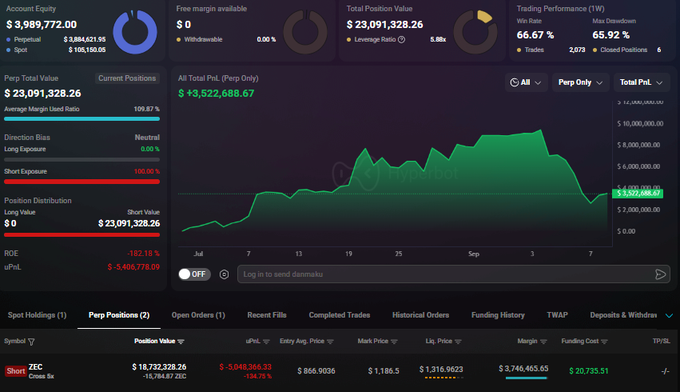The height and width of the screenshot is (392, 680).
Task: Click the ZEC symbol name
Action: point(36,367)
